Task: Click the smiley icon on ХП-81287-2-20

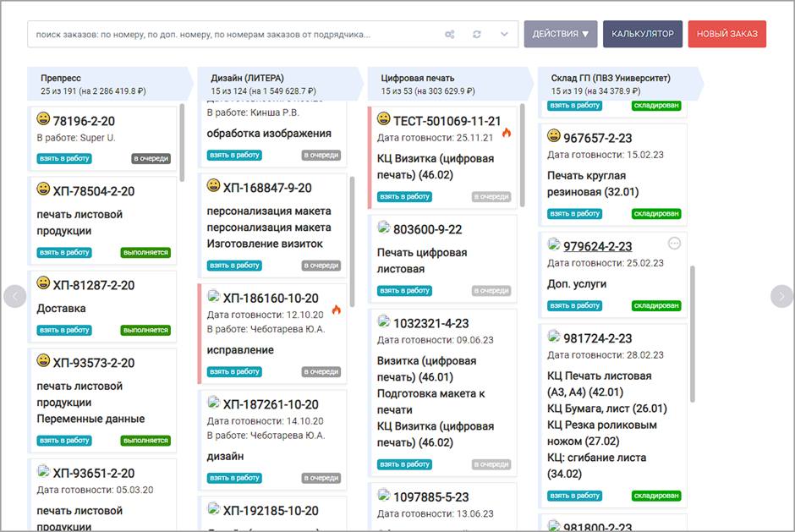Action: click(x=43, y=282)
